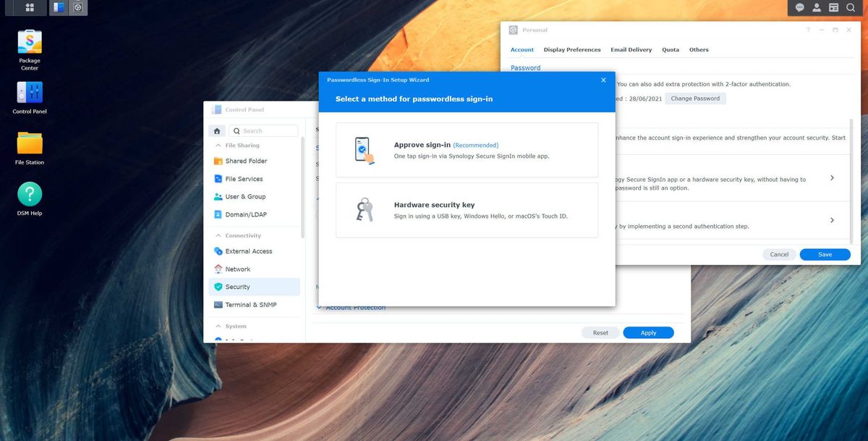868x441 pixels.
Task: Switch to the Email Delivery tab
Action: pyautogui.click(x=631, y=49)
